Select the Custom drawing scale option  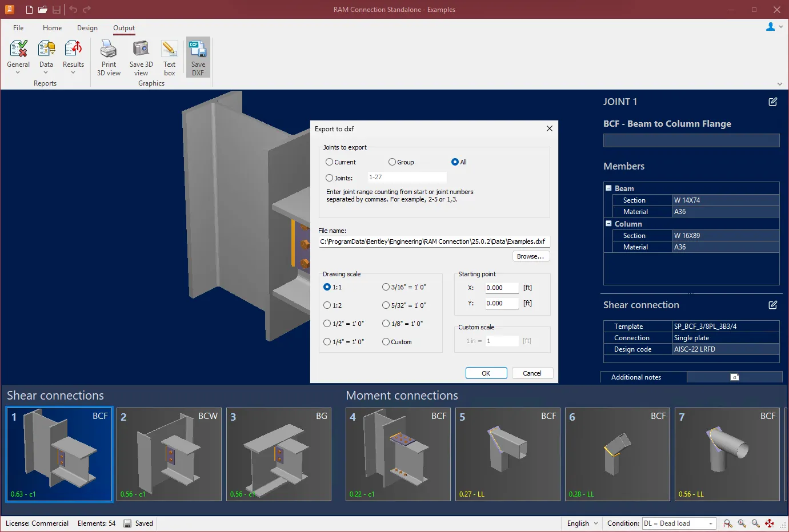point(386,342)
